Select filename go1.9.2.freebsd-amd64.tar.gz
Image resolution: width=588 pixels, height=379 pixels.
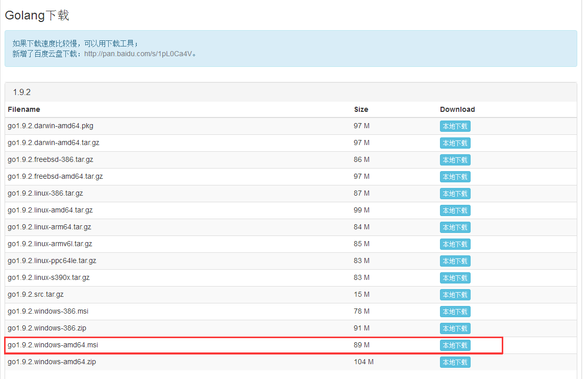click(55, 176)
